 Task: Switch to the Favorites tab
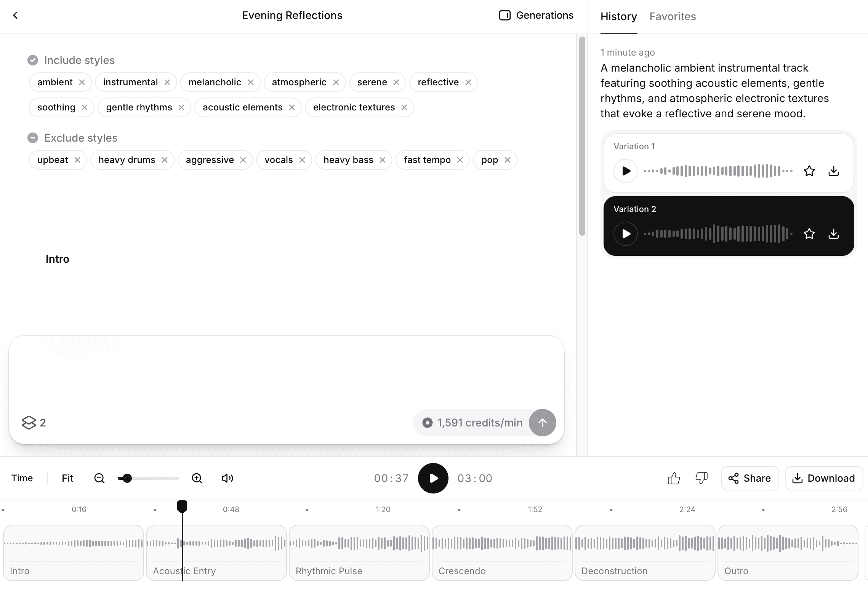[x=673, y=16]
